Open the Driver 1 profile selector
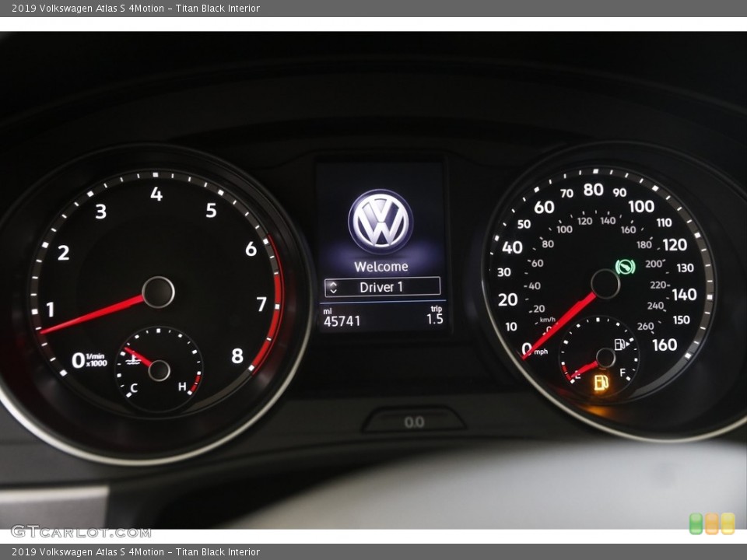Screen dimensions: 747x560 (x=382, y=287)
